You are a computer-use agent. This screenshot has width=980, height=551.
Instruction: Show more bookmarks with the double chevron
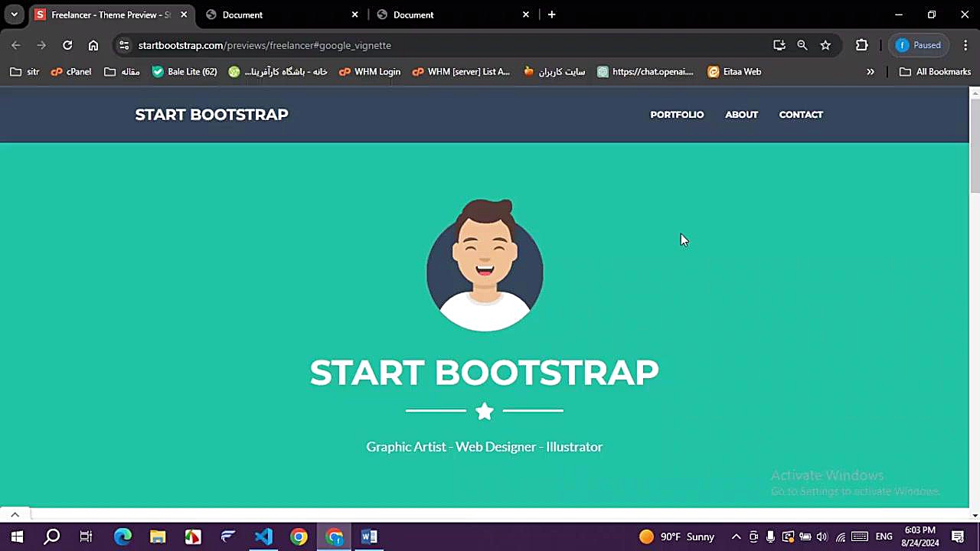871,71
